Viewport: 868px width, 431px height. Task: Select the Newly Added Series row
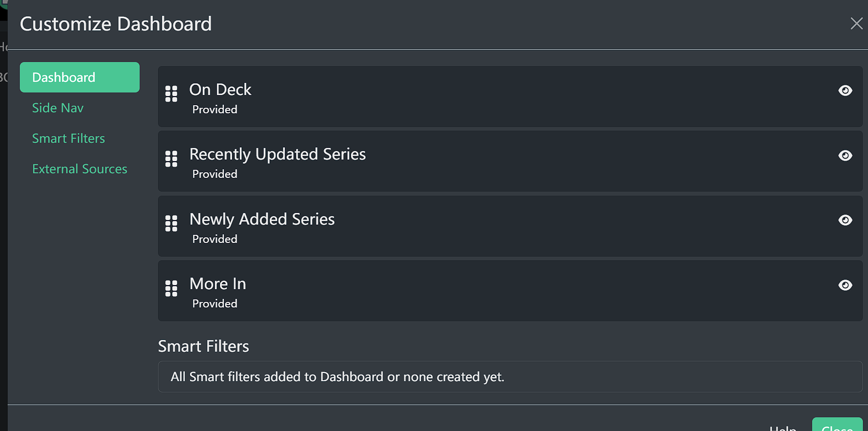point(510,226)
